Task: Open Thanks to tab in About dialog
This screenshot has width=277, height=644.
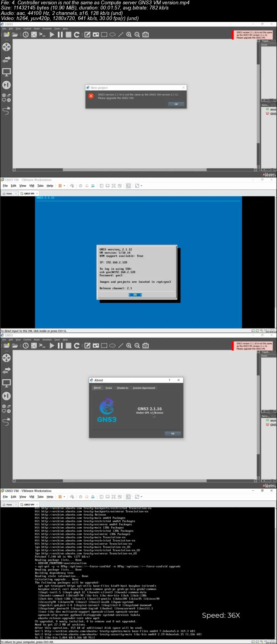Action: coord(123,388)
